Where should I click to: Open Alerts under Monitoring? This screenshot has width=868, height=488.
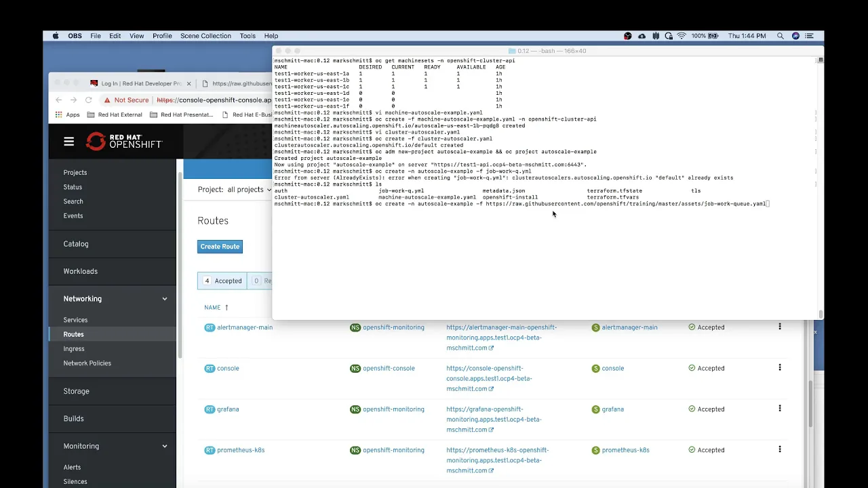pyautogui.click(x=72, y=467)
